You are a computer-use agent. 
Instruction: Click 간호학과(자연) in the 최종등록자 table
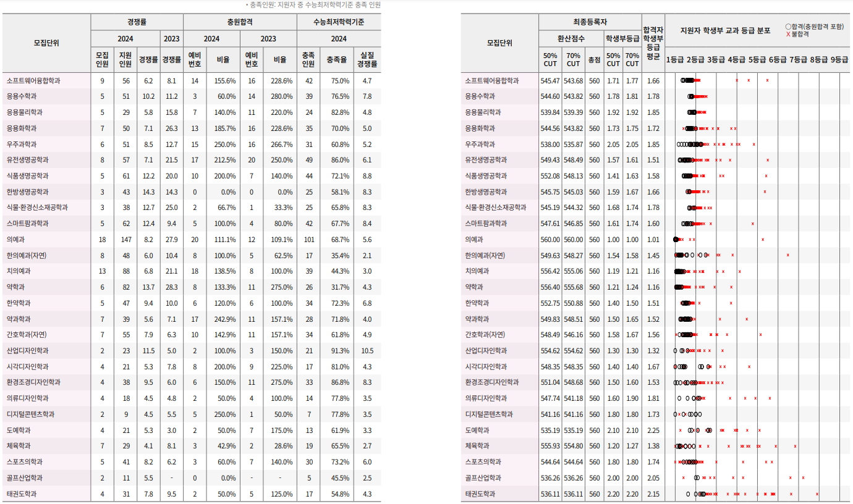485,335
